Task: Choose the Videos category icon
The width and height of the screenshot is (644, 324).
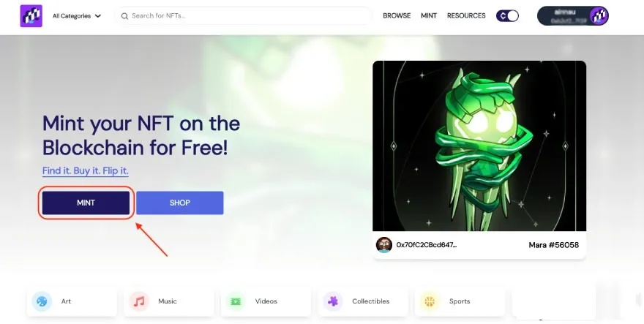Action: 236,301
